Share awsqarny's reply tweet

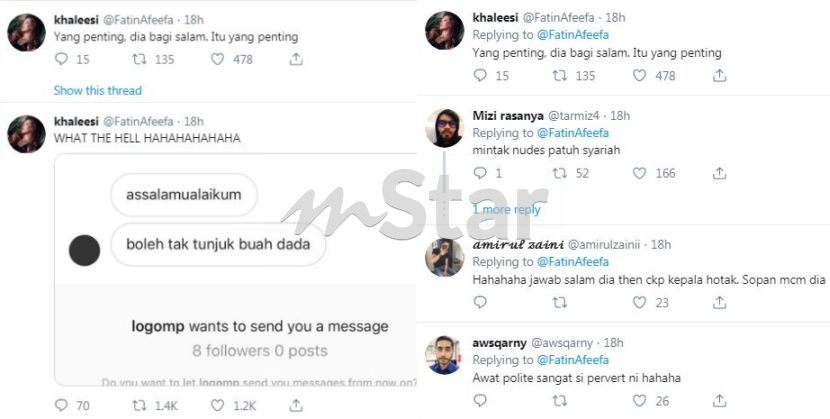(719, 400)
